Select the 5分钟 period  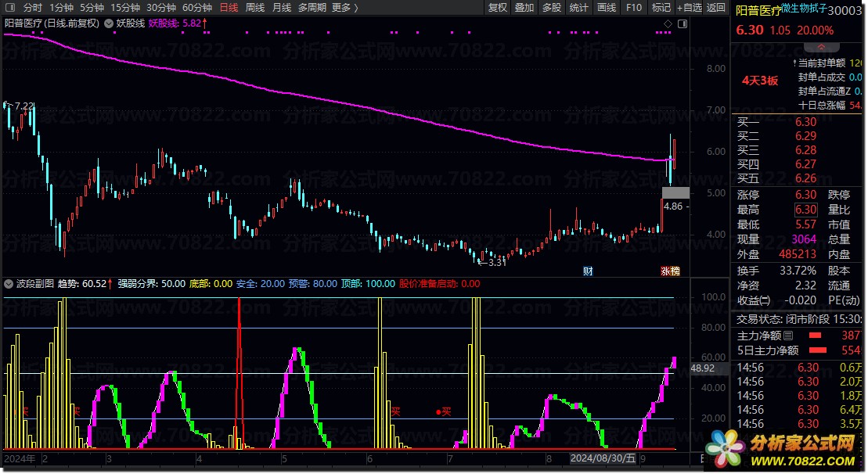click(92, 8)
